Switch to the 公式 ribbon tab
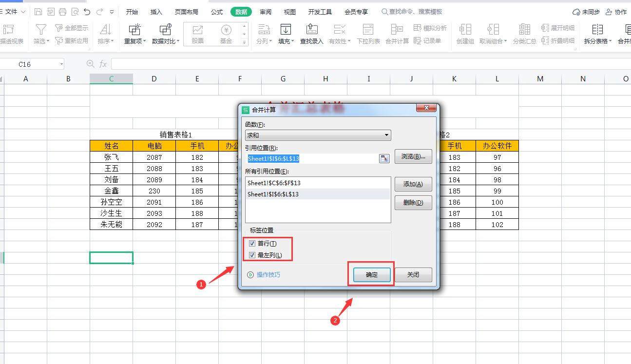Screen dimensions: 631x364 click(217, 12)
